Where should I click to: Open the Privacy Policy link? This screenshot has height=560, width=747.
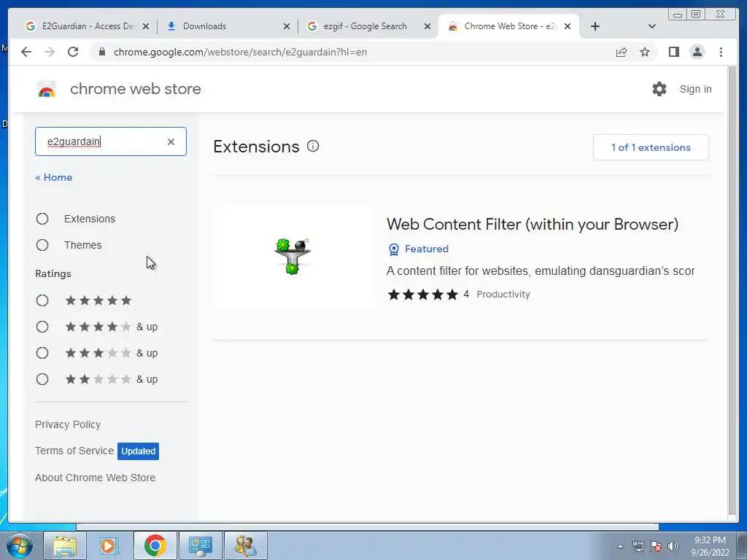tap(68, 424)
